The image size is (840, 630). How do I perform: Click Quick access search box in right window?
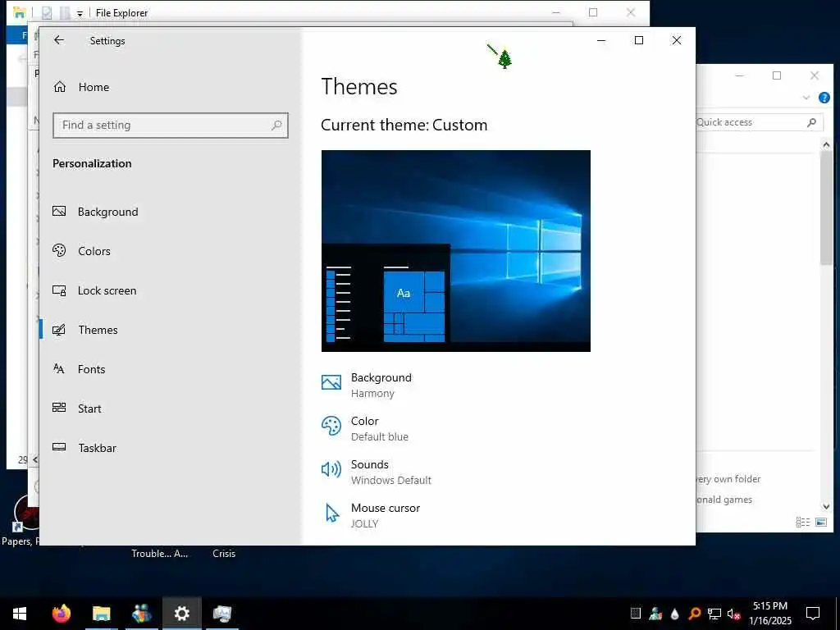pos(759,122)
